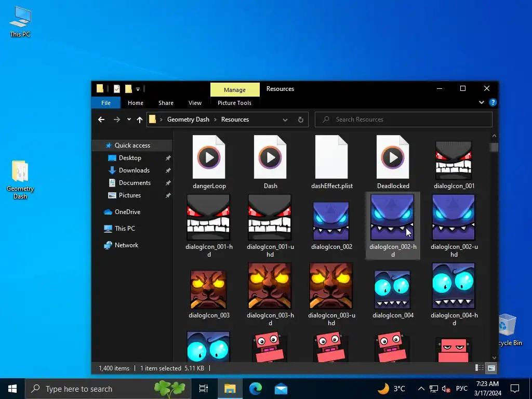
Task: Open the Home ribbon tab
Action: [x=136, y=103]
